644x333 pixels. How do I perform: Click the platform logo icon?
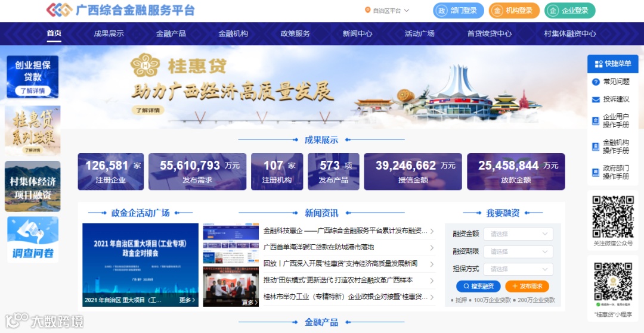tap(59, 10)
